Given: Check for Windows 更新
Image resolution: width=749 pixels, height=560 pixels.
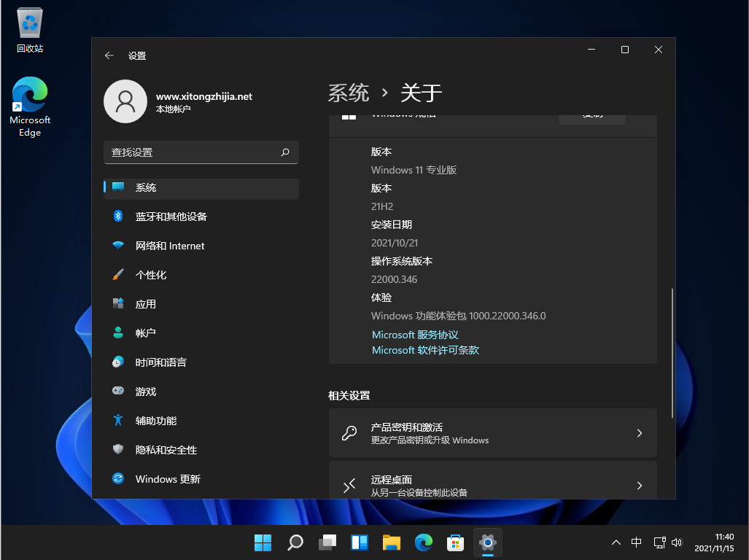Looking at the screenshot, I should pos(168,479).
